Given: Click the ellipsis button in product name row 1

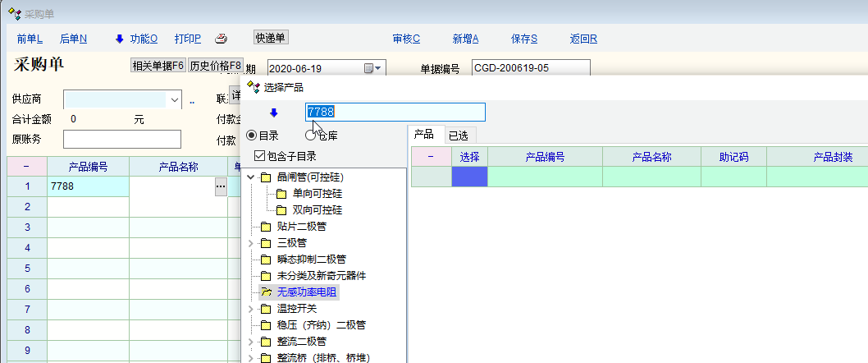Looking at the screenshot, I should click(220, 187).
